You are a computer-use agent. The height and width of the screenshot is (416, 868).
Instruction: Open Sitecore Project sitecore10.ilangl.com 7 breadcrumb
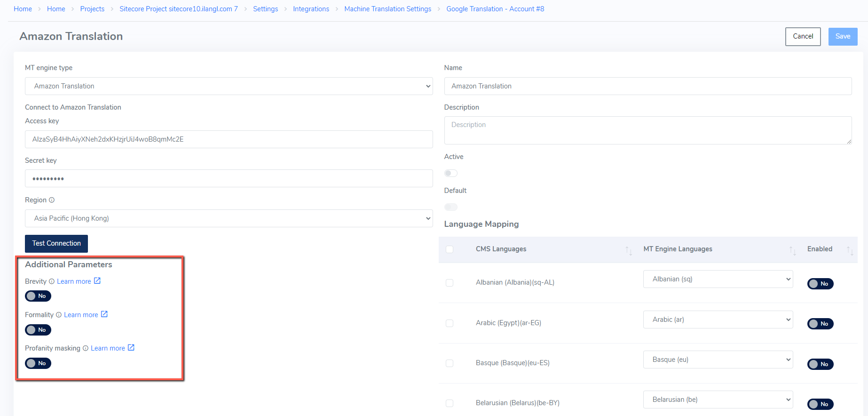point(179,9)
